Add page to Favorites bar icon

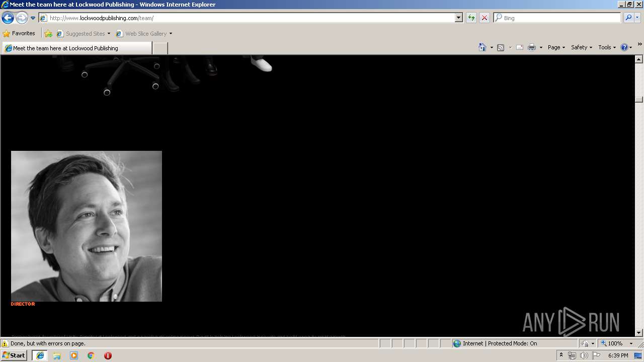pyautogui.click(x=48, y=34)
